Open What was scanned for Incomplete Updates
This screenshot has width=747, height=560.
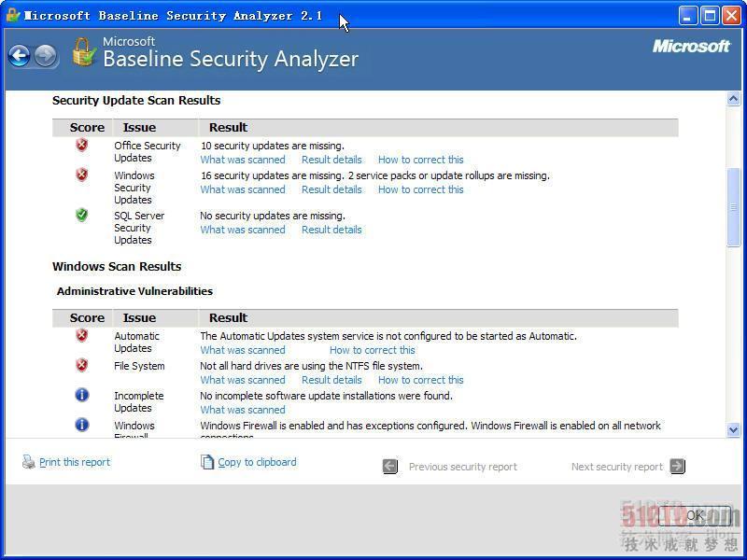243,410
